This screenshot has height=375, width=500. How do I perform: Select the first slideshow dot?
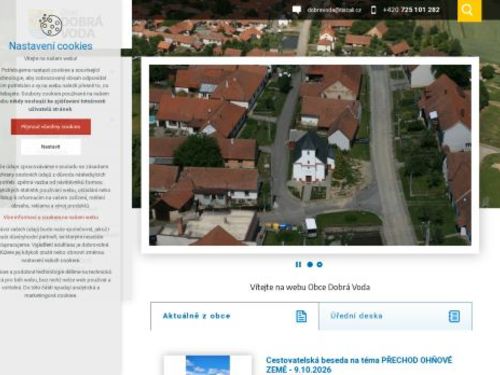point(310,264)
